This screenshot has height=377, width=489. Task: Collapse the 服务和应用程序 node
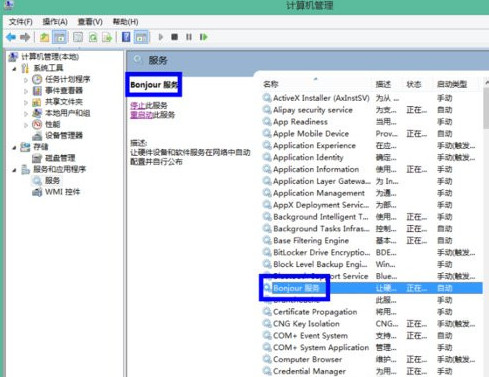coord(14,170)
